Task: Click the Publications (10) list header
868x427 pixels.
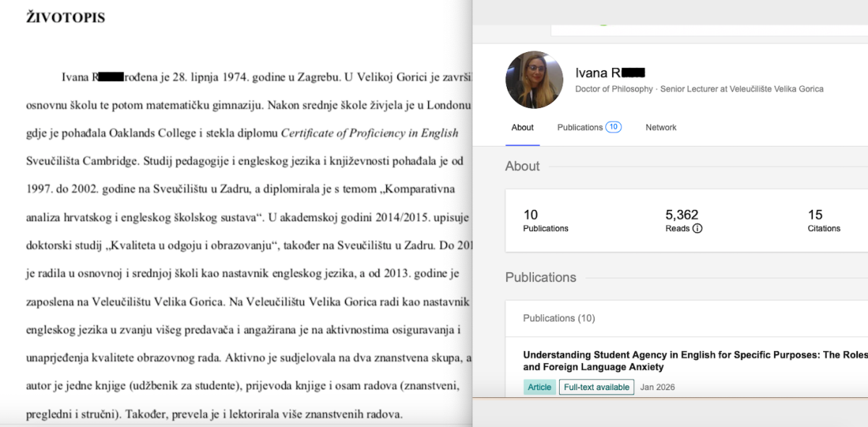Action: [558, 318]
